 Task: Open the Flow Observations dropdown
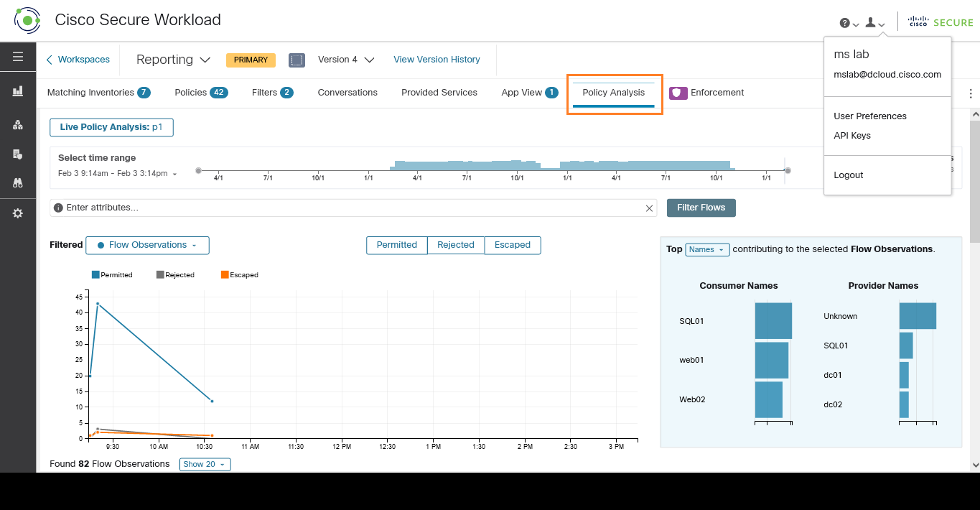[147, 245]
